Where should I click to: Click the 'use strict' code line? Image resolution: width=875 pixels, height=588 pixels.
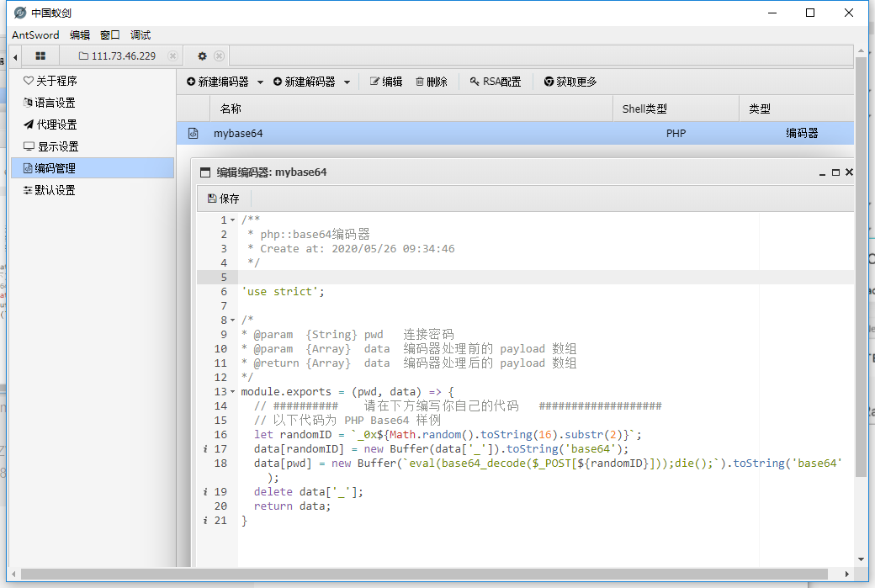[283, 291]
